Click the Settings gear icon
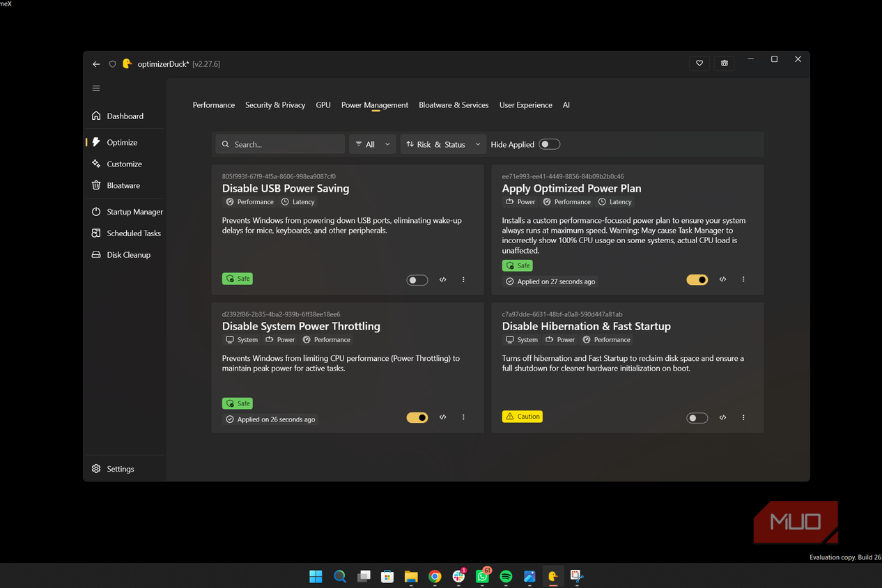882x588 pixels. (x=96, y=469)
